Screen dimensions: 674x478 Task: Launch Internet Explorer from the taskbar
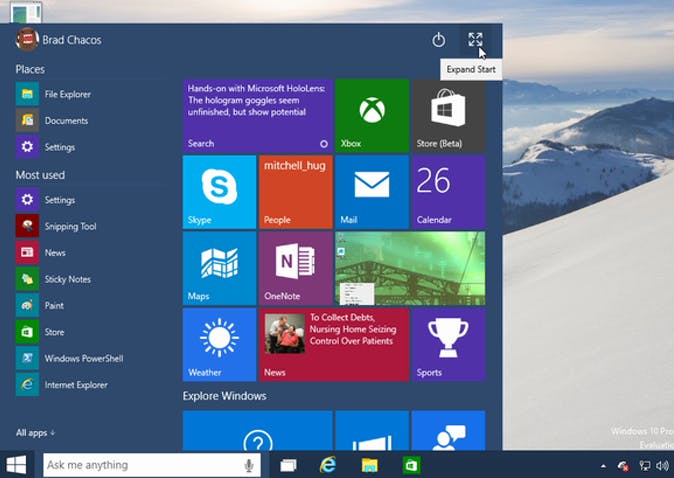(328, 465)
